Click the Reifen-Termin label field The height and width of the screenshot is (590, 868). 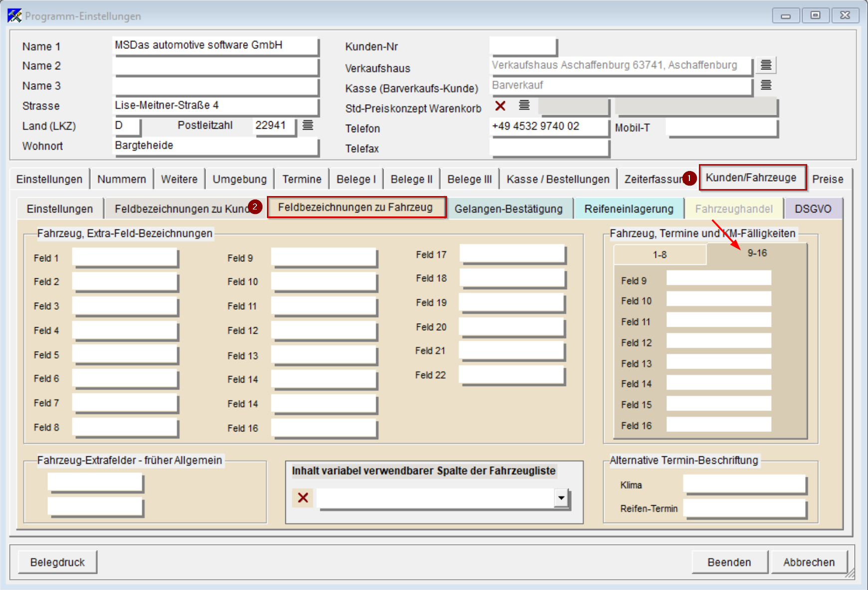745,509
